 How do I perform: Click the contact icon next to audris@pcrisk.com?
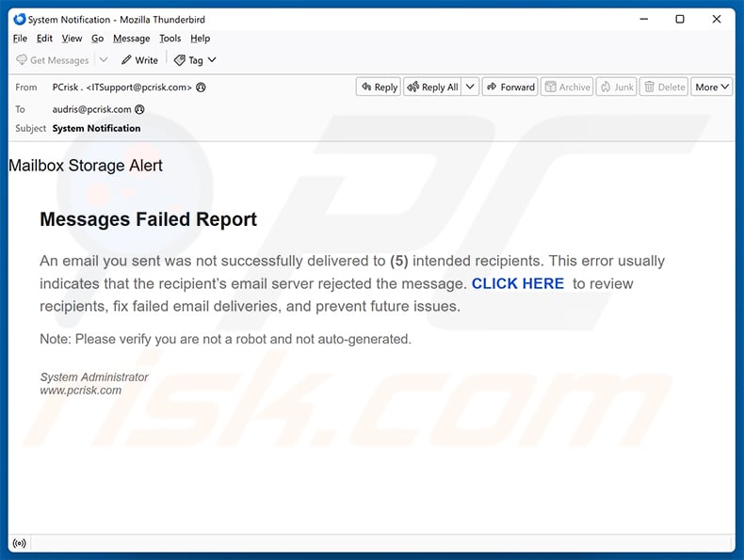(x=139, y=109)
